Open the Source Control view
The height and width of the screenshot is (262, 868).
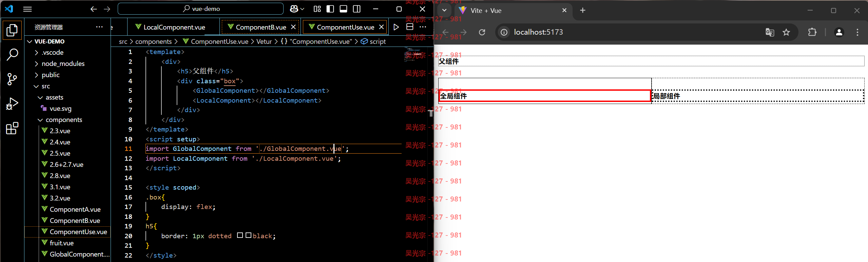[x=12, y=79]
